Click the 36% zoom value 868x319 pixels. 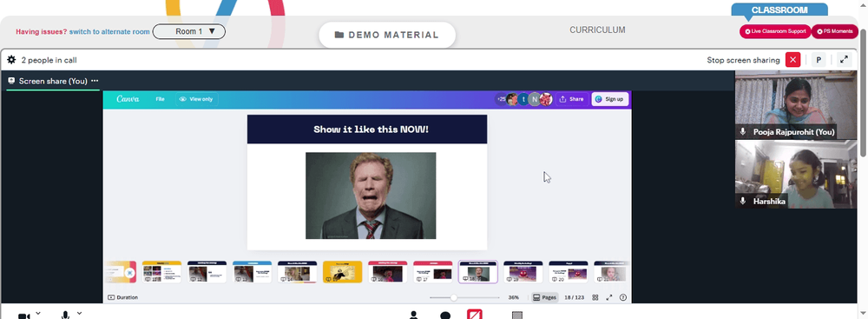point(514,297)
